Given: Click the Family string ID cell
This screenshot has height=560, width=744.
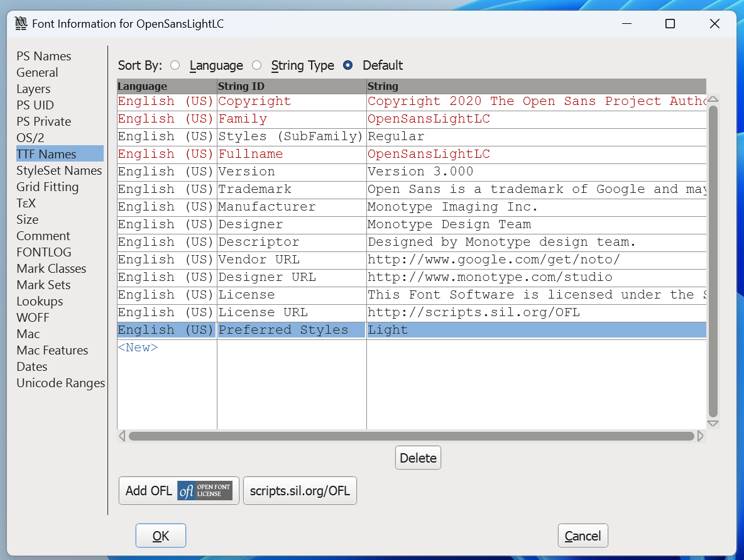Looking at the screenshot, I should 292,119.
